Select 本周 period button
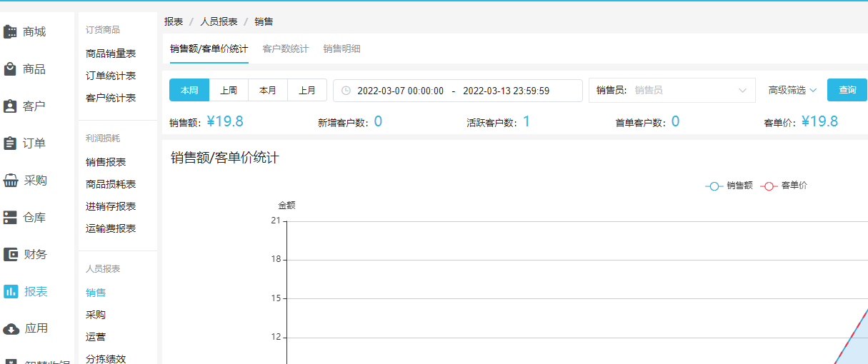The image size is (868, 364). (x=189, y=90)
